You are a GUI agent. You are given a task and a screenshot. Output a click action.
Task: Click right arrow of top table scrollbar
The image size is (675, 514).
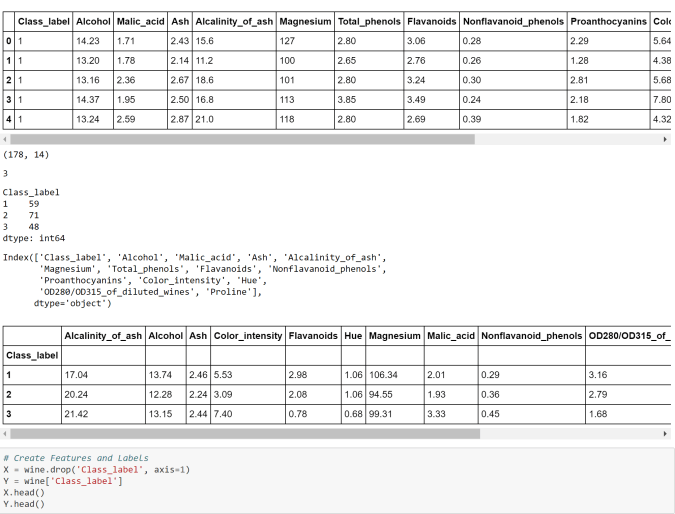[x=666, y=139]
